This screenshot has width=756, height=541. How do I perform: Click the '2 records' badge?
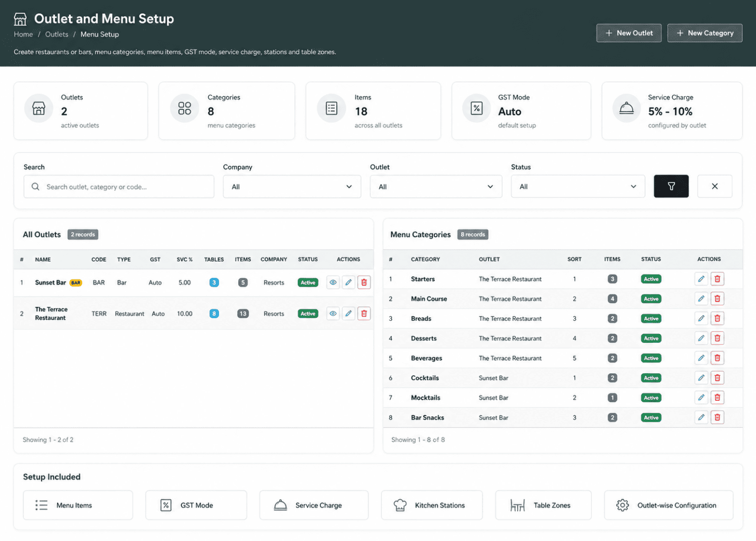pyautogui.click(x=83, y=235)
